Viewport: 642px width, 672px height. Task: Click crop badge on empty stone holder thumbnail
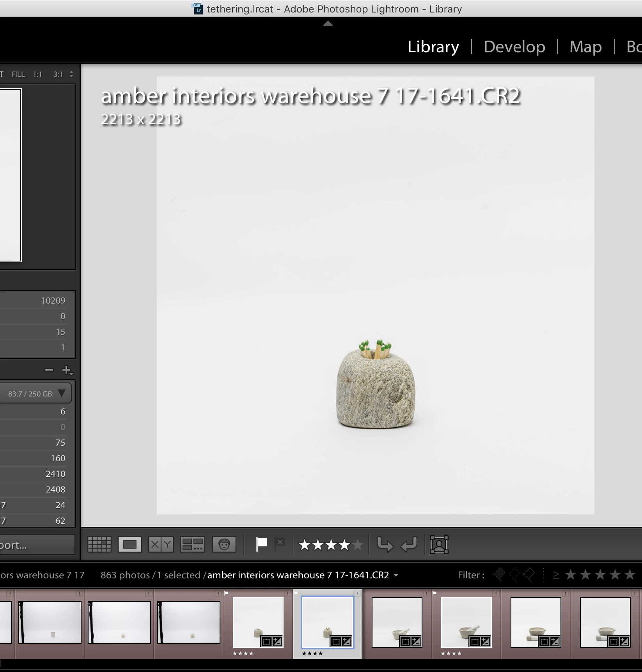point(266,641)
